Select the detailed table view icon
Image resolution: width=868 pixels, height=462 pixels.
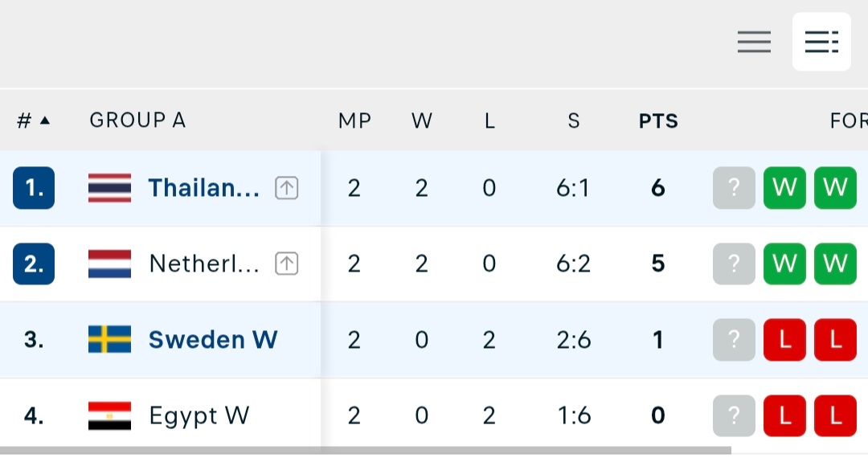(821, 42)
